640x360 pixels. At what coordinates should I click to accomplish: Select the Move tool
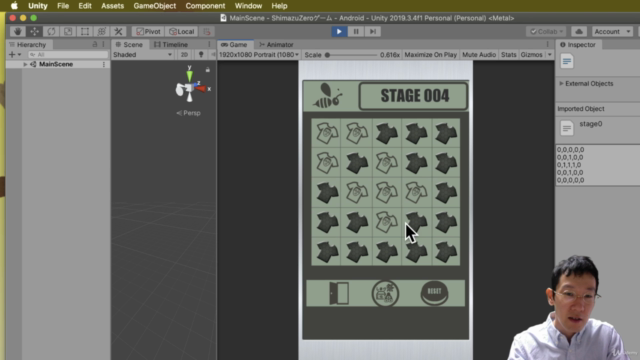point(34,31)
